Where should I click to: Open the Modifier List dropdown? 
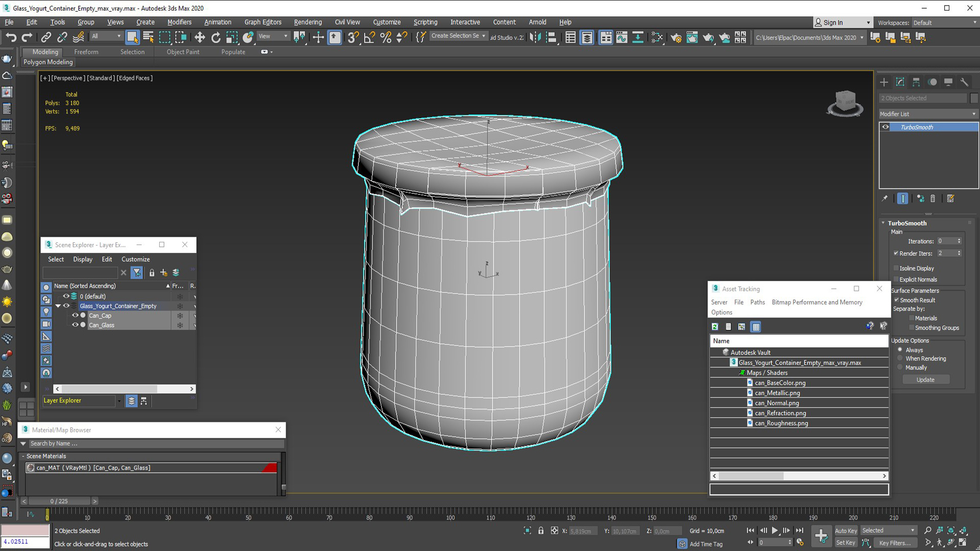[x=928, y=114]
